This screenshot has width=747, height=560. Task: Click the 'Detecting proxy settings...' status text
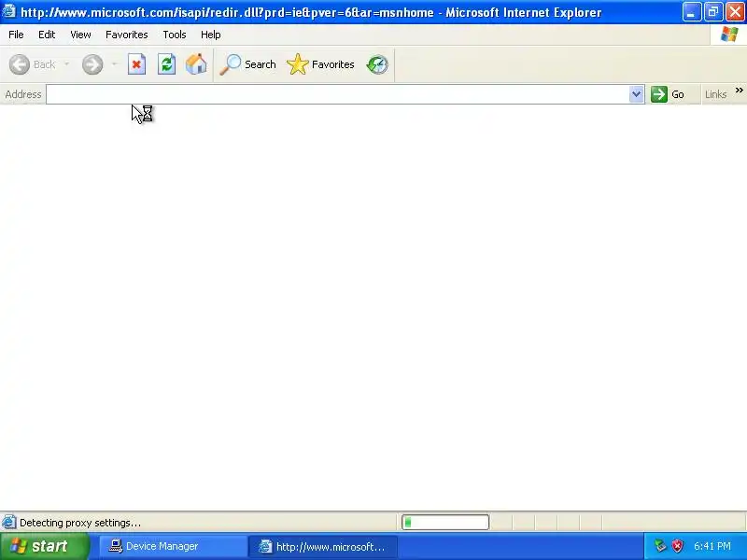[x=80, y=523]
